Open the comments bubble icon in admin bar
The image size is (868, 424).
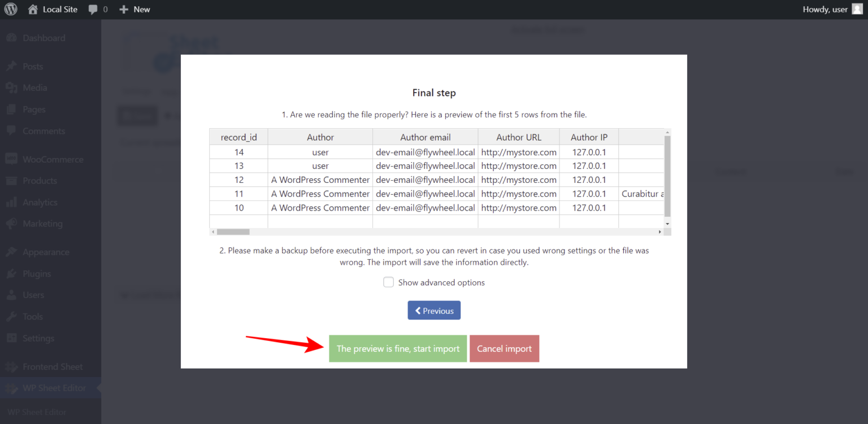93,10
